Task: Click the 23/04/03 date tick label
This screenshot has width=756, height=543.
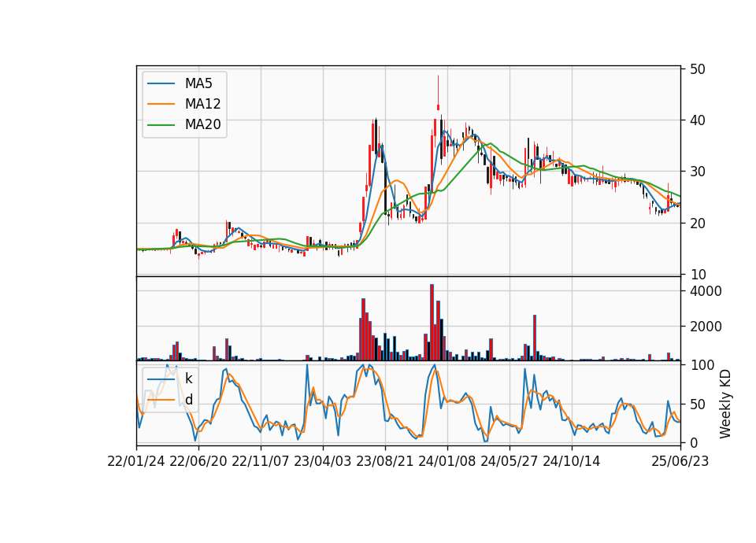Action: coord(323,461)
